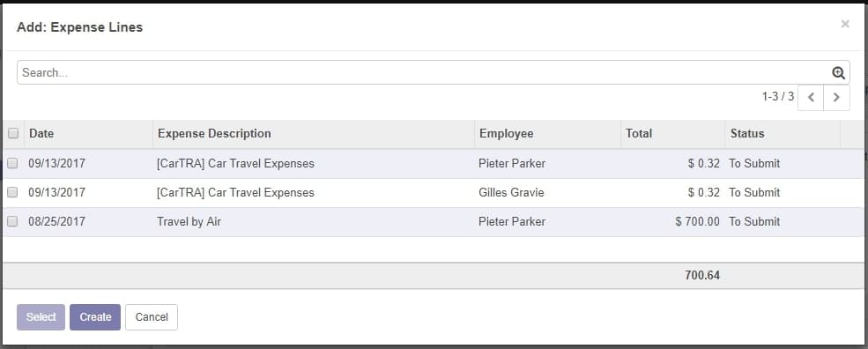Screen dimensions: 868x349
Task: Click the 1-3 / 3 pager counter
Action: point(778,97)
